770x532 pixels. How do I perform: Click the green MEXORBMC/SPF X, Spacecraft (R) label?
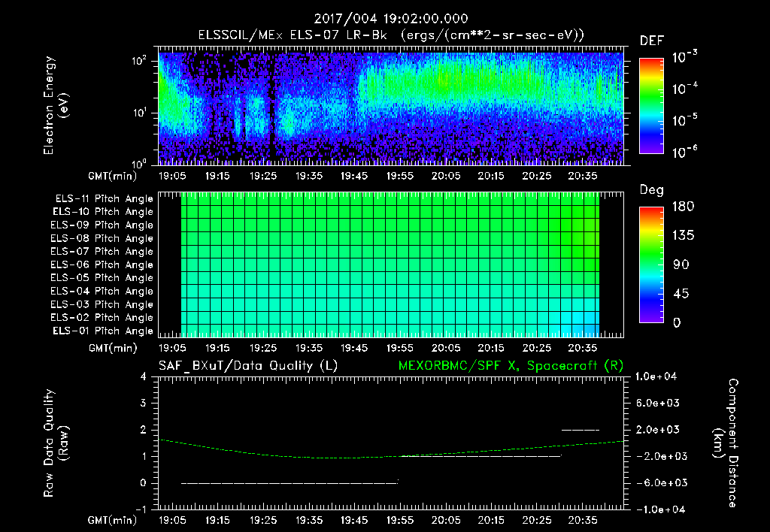(x=511, y=366)
